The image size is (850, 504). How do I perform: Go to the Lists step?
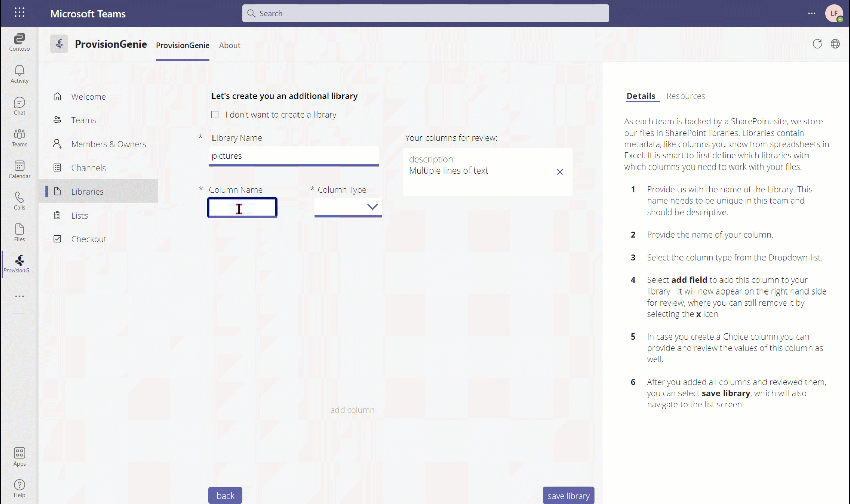(98, 216)
